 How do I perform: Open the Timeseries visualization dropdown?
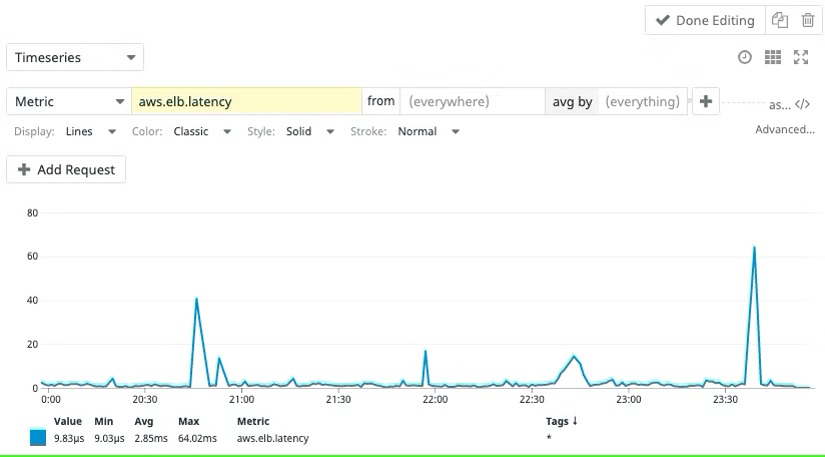75,58
